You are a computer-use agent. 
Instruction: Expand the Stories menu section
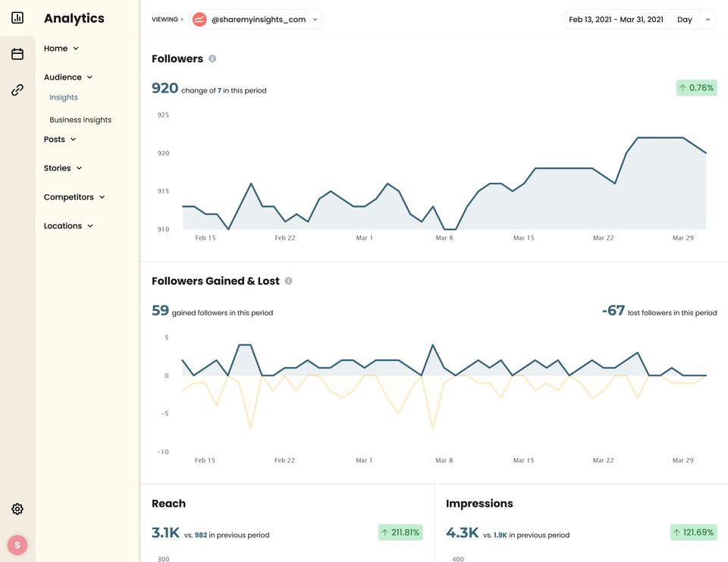pos(63,168)
